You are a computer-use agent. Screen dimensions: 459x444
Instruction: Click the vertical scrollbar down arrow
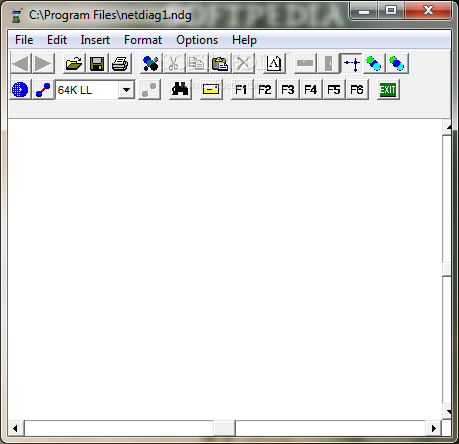(447, 412)
